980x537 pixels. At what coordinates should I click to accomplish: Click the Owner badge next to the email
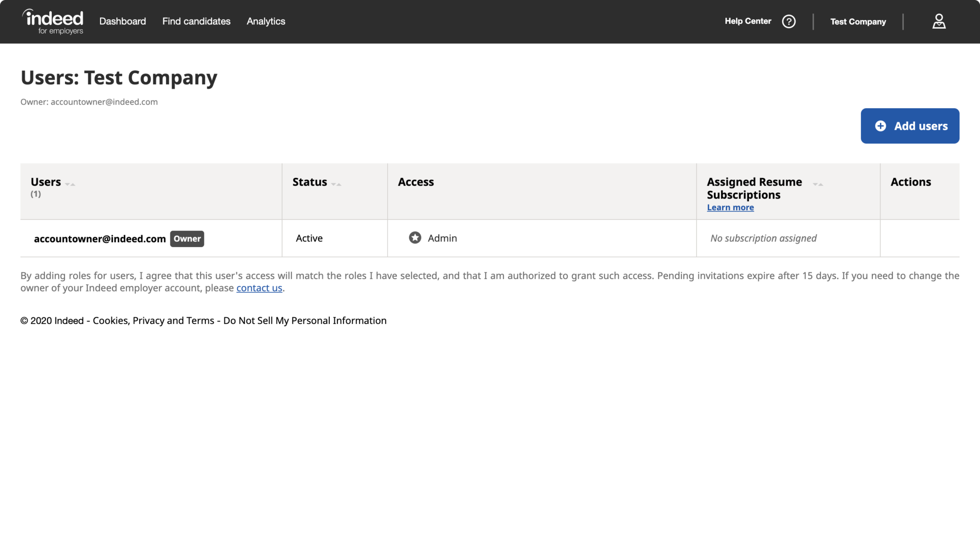coord(187,238)
